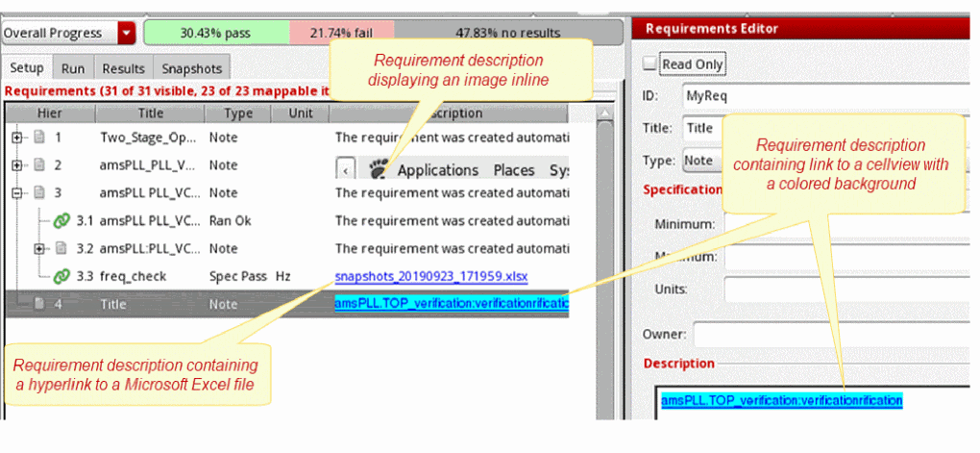Click the document icon of row 3.2
This screenshot has width=980, height=453.
tap(61, 248)
